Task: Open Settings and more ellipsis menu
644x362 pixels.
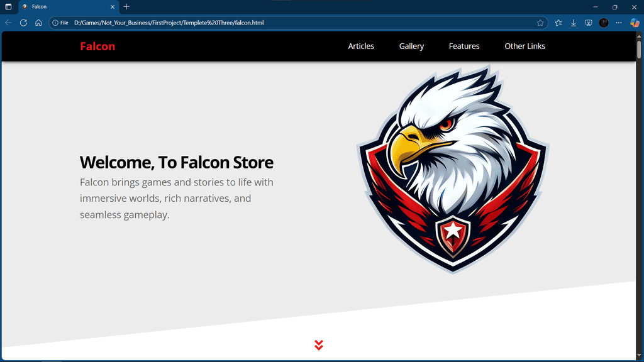Action: coord(619,23)
